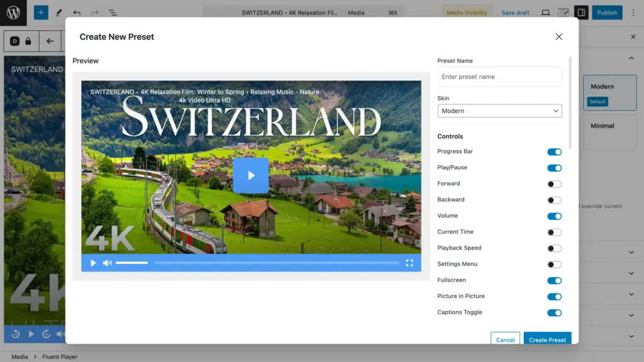
Task: Toggle the settings sidebar panel icon
Action: (x=581, y=13)
